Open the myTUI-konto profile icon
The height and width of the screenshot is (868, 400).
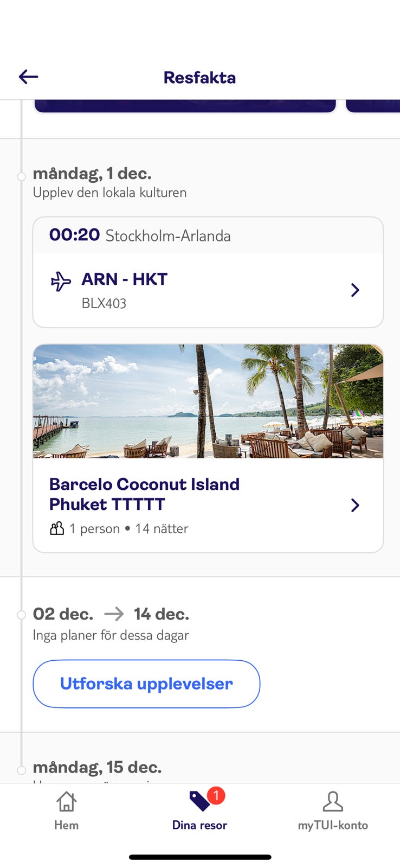[333, 801]
